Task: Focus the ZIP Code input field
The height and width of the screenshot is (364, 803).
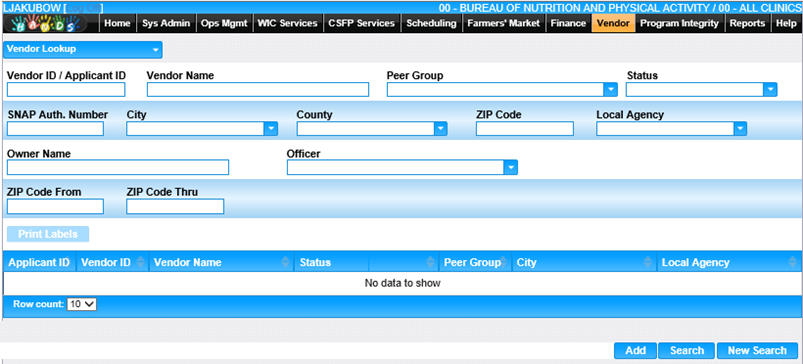Action: [524, 129]
